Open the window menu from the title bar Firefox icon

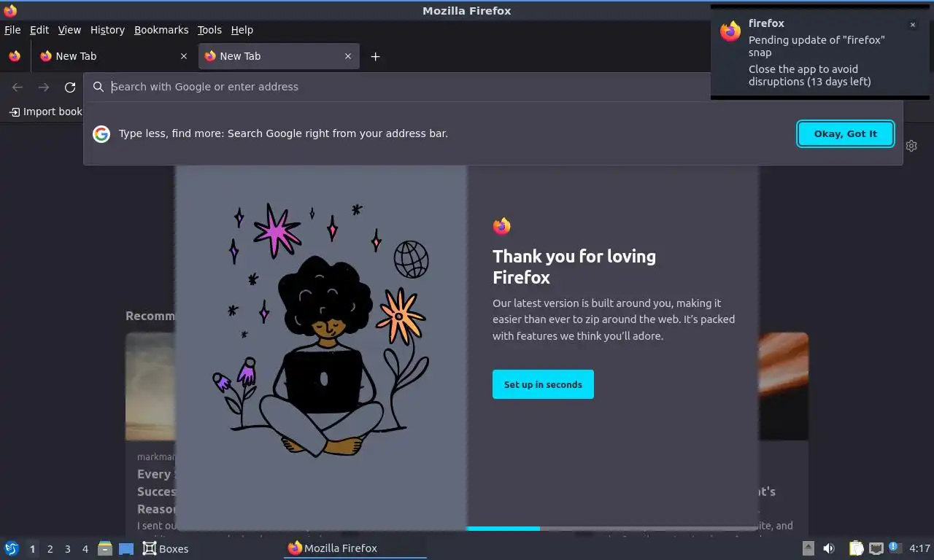coord(10,10)
